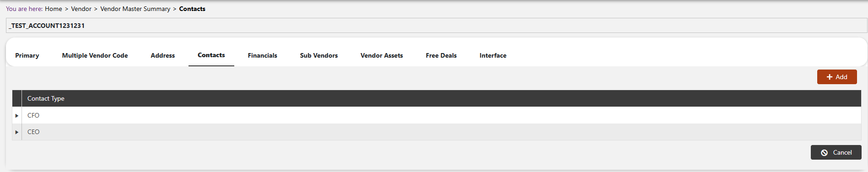Open the Sub Vendors tab
The width and height of the screenshot is (868, 172).
(x=319, y=55)
